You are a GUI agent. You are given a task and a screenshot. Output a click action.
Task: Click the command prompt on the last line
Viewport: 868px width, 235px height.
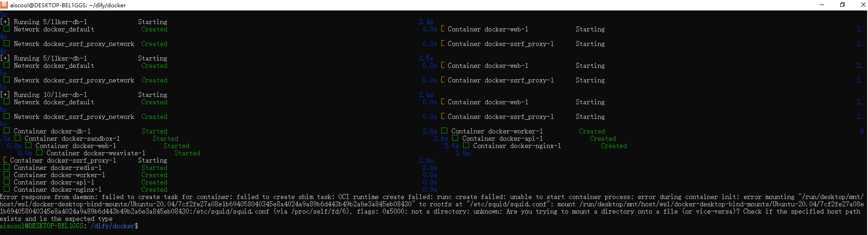tap(68, 226)
